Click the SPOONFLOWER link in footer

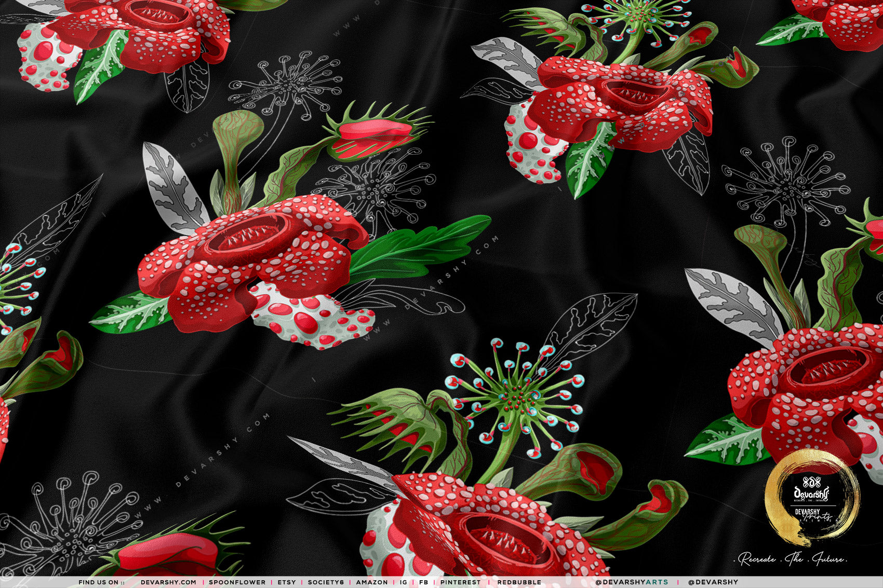237,582
